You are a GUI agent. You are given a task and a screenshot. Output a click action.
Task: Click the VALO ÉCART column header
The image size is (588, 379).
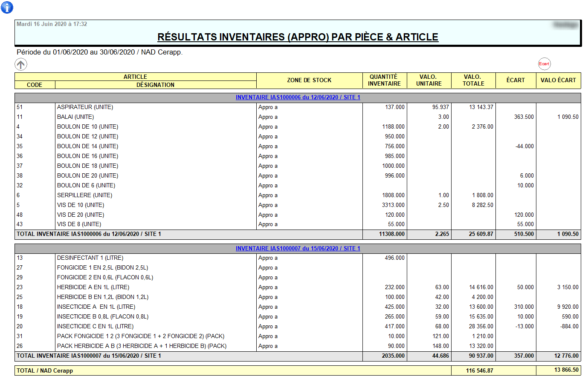click(x=558, y=80)
